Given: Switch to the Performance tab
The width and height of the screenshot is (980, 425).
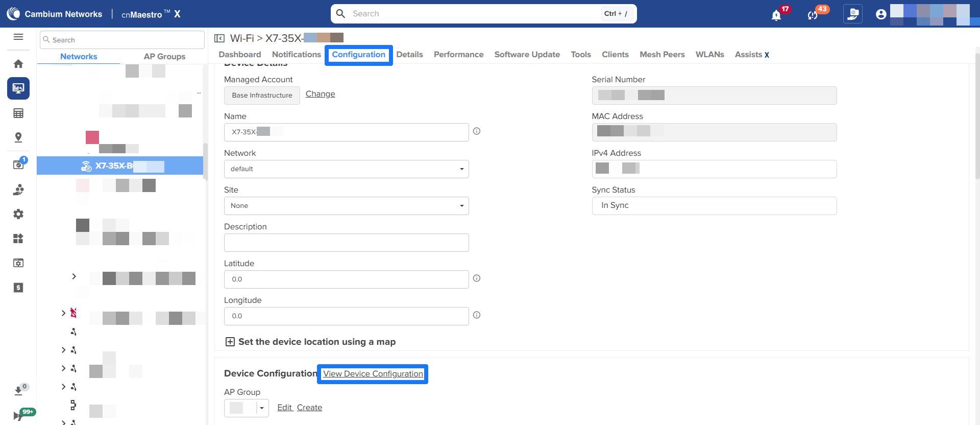Looking at the screenshot, I should (x=458, y=55).
